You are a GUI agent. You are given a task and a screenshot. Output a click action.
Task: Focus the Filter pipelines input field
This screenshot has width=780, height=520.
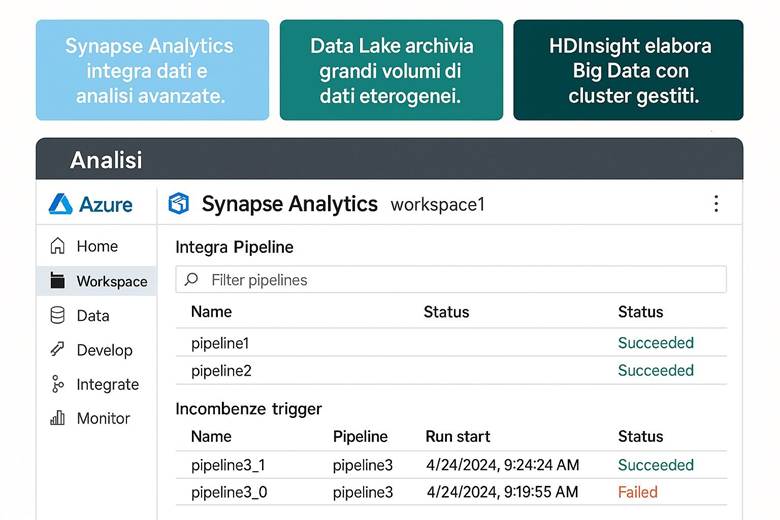460,280
